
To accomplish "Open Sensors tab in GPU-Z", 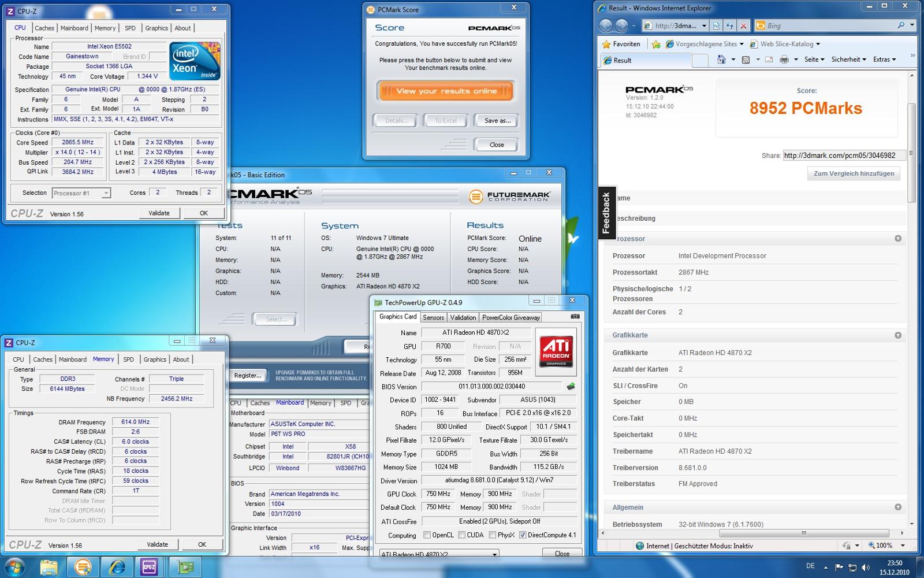I will (433, 317).
